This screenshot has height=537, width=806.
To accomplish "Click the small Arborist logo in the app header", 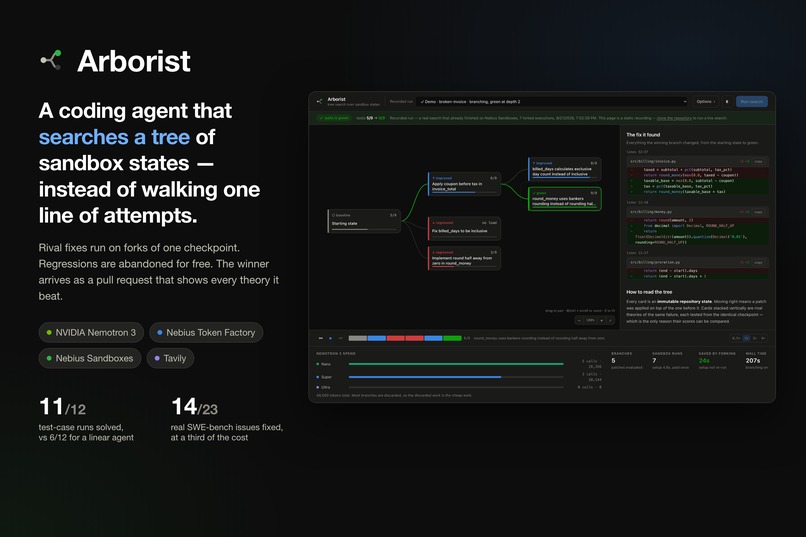I will (x=319, y=101).
